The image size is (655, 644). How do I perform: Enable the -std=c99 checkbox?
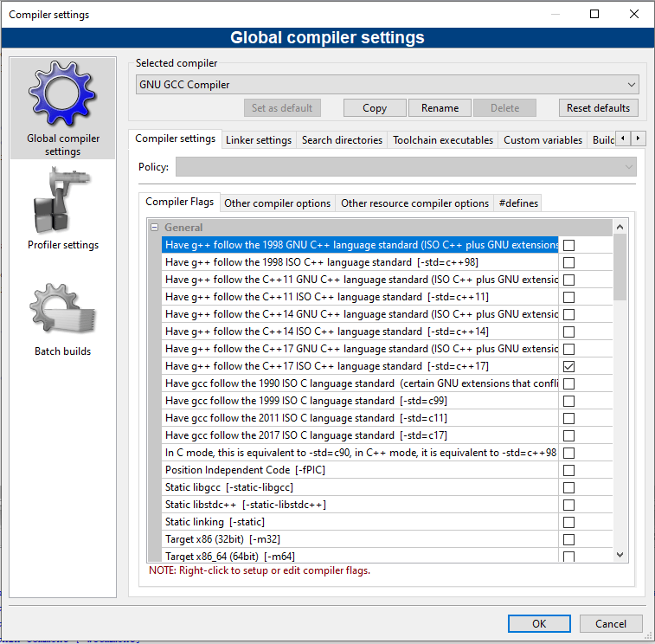568,401
